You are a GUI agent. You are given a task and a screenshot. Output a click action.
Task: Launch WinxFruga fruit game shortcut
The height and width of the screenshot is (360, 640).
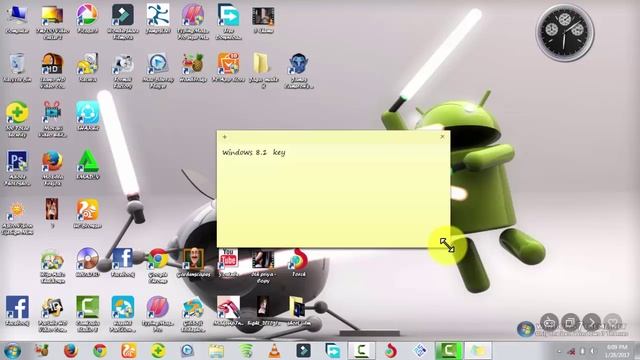point(193,67)
